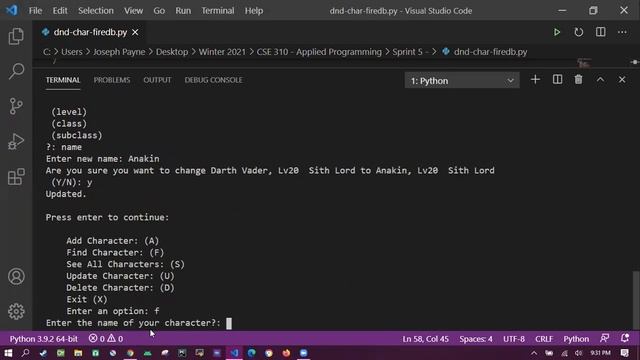Open Microsoft Edge from taskbar
This screenshot has width=640, height=360.
251,353
